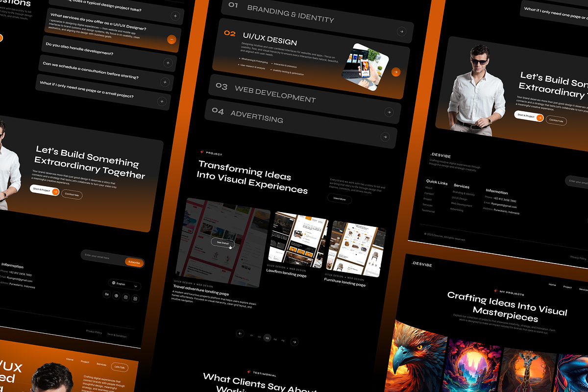Click Services in the bottom-left orange header

pos(101,364)
